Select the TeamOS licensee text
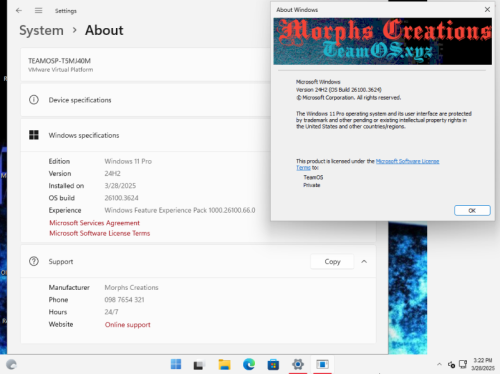500x374 pixels. tap(313, 177)
